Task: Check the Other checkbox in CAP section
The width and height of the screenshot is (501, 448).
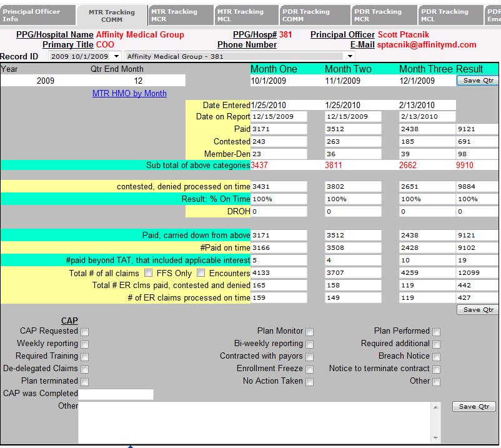Action: [x=437, y=382]
